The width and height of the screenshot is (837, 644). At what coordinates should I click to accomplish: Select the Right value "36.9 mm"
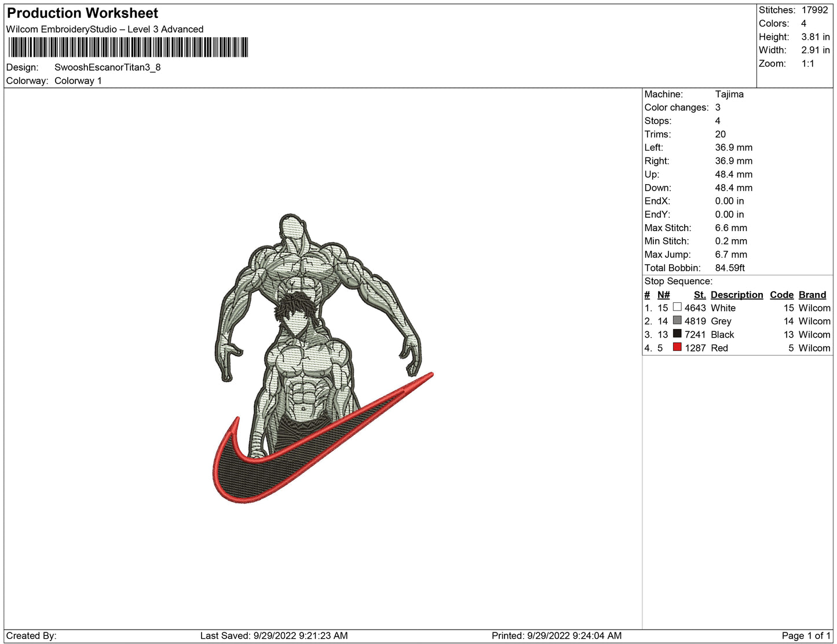[x=734, y=160]
